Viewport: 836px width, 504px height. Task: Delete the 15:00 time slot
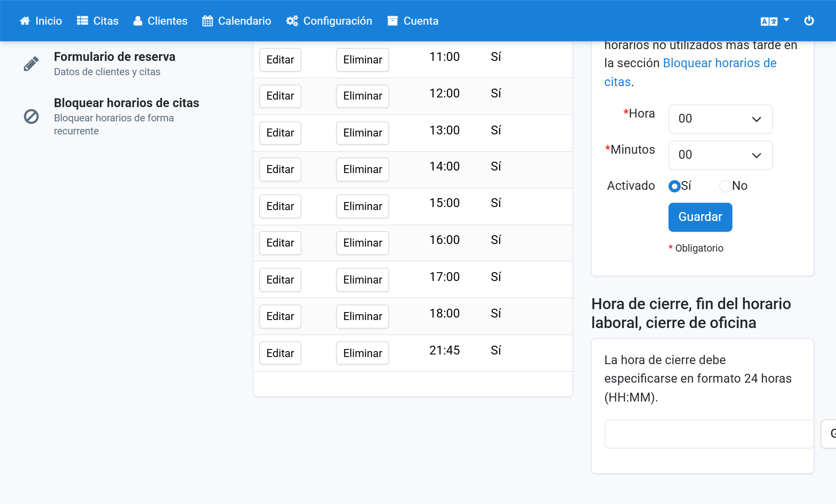point(363,206)
